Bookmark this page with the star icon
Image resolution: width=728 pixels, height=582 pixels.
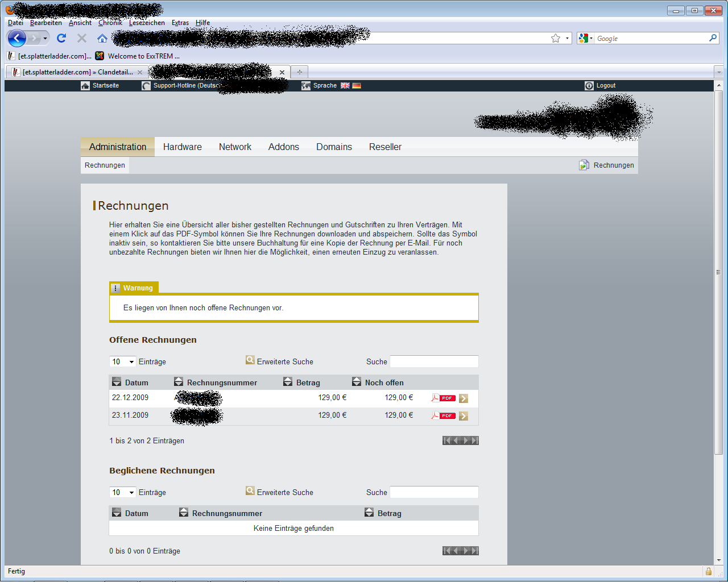pos(556,38)
